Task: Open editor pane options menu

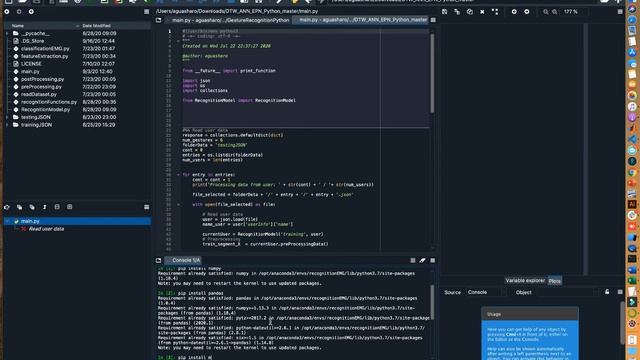Action: tap(433, 20)
